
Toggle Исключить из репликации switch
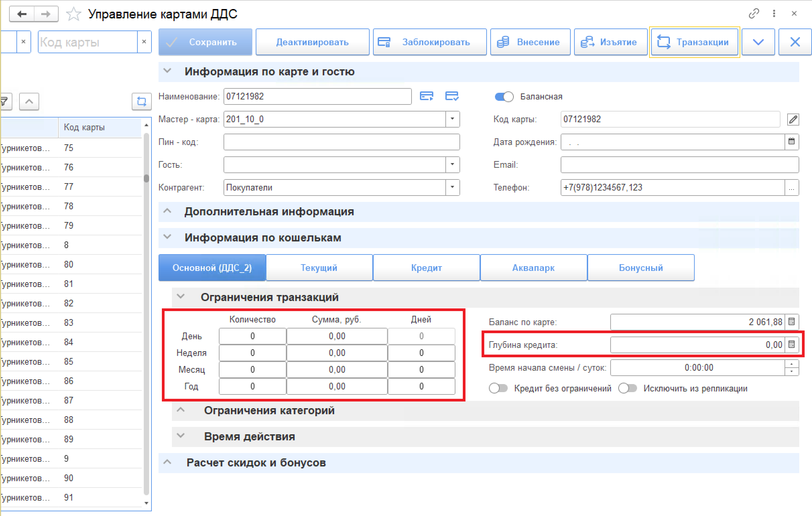point(628,388)
